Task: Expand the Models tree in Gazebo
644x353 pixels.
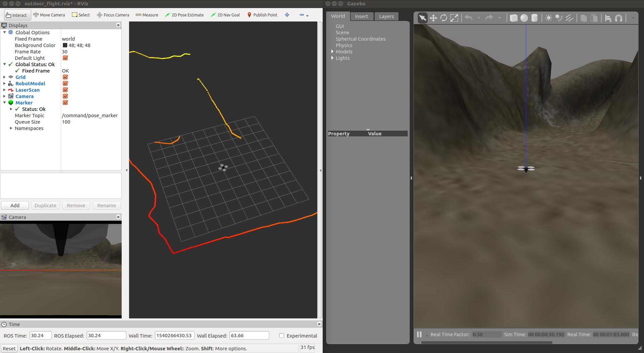Action: coord(331,51)
